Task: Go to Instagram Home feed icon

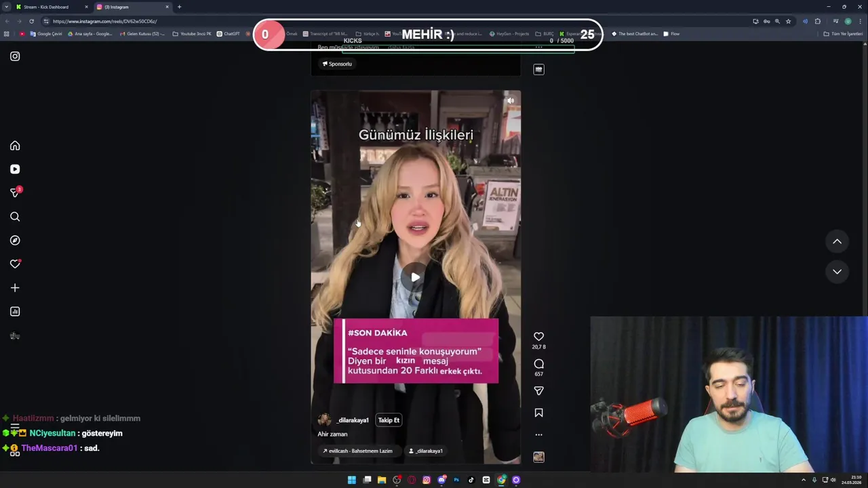Action: [x=15, y=146]
